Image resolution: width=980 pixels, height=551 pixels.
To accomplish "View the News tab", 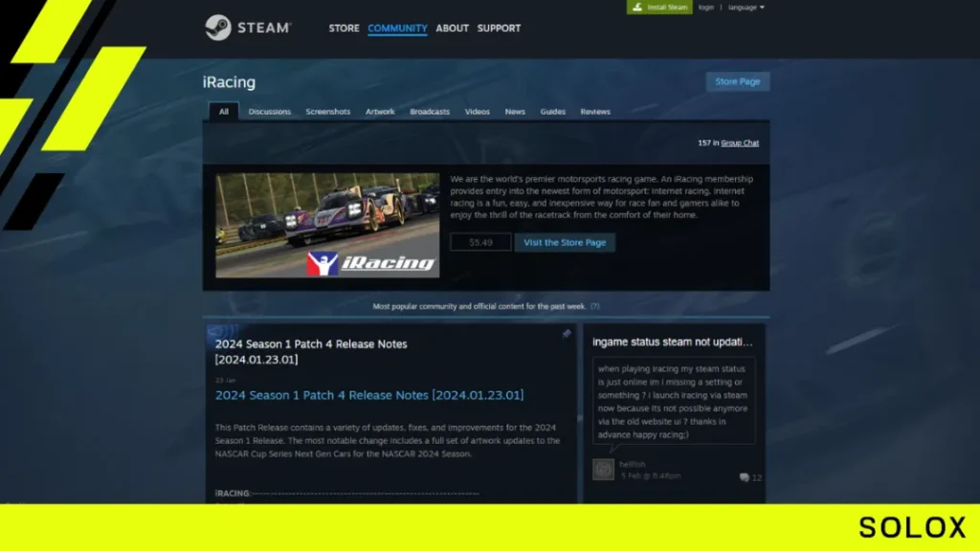I will [515, 112].
